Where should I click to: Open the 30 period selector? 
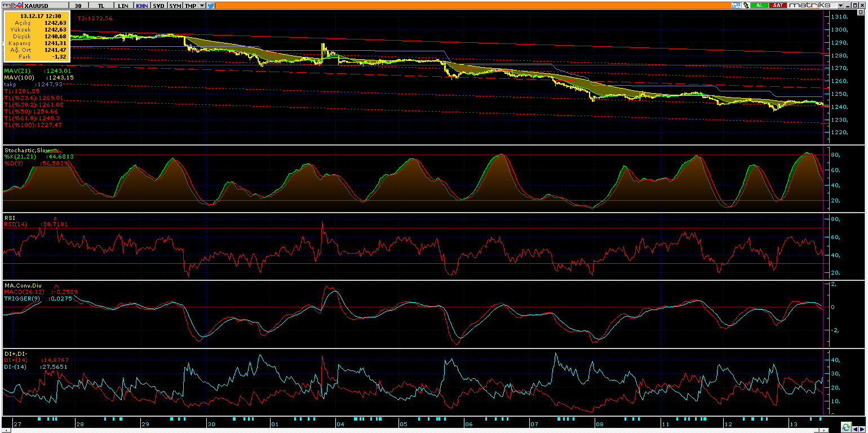pyautogui.click(x=79, y=5)
